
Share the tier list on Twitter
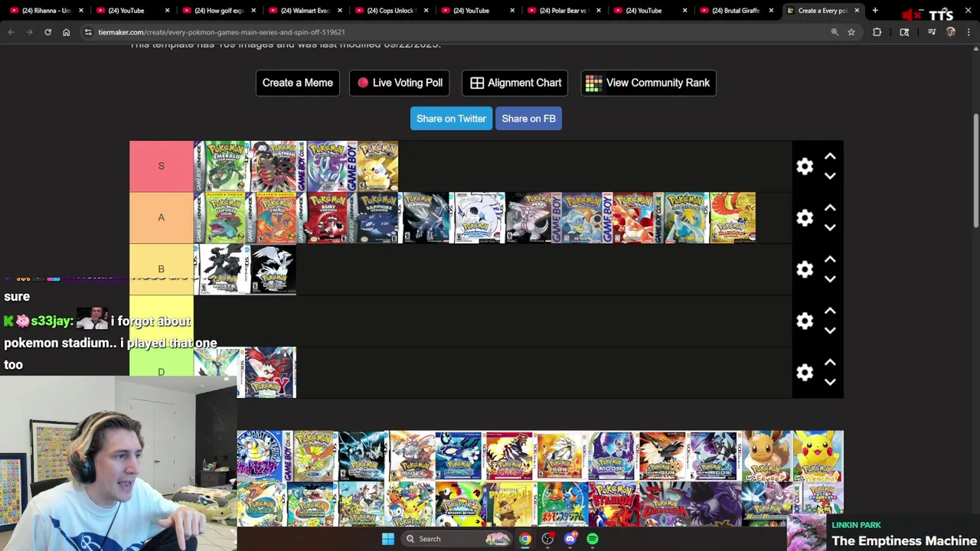point(451,119)
